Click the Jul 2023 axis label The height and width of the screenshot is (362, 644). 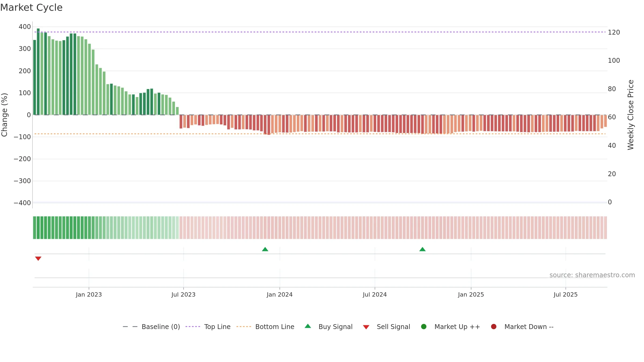tap(184, 295)
